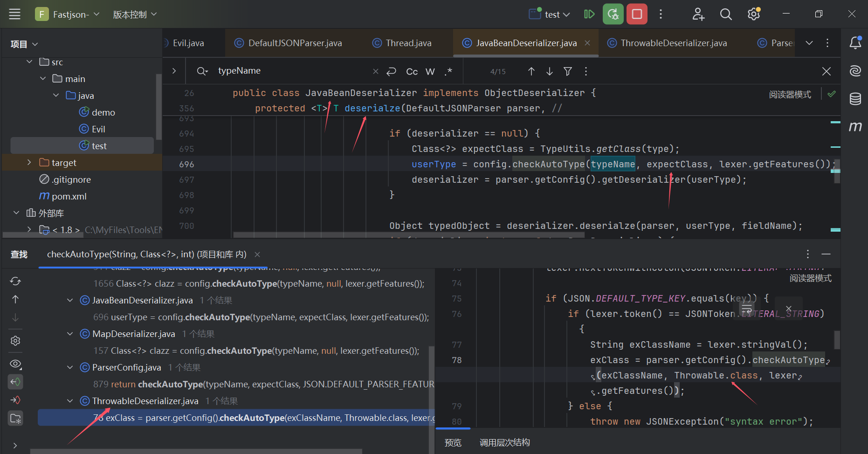
Task: Open the search results filter
Action: click(x=568, y=71)
